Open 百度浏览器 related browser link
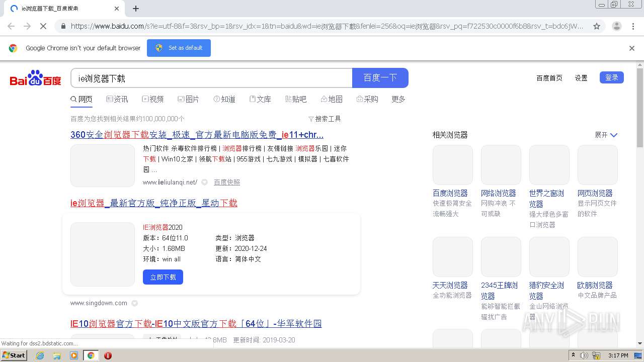 (450, 193)
